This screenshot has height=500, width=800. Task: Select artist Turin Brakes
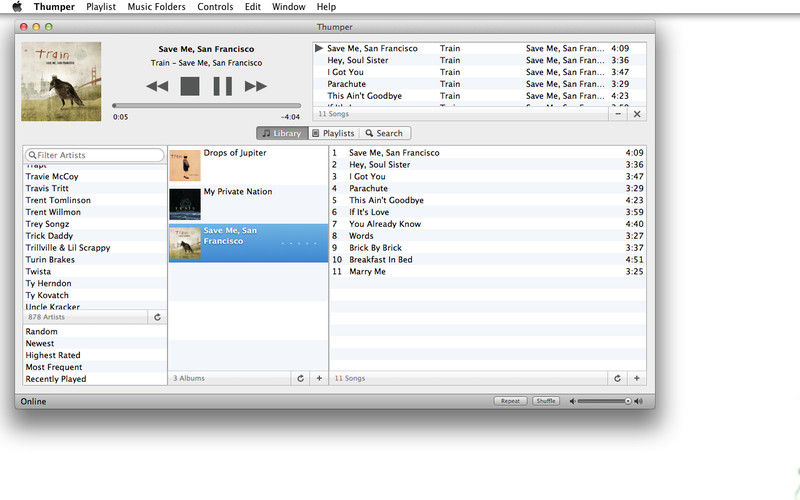tap(95, 260)
